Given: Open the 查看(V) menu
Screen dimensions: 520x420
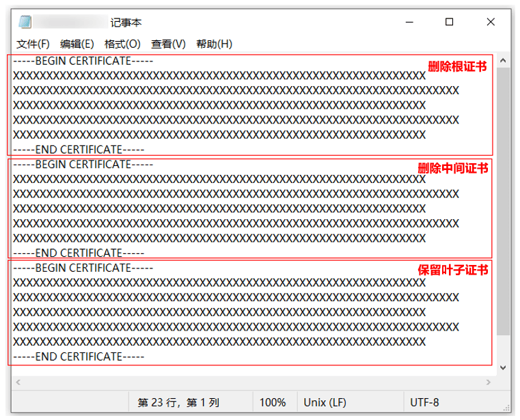Looking at the screenshot, I should pos(168,44).
